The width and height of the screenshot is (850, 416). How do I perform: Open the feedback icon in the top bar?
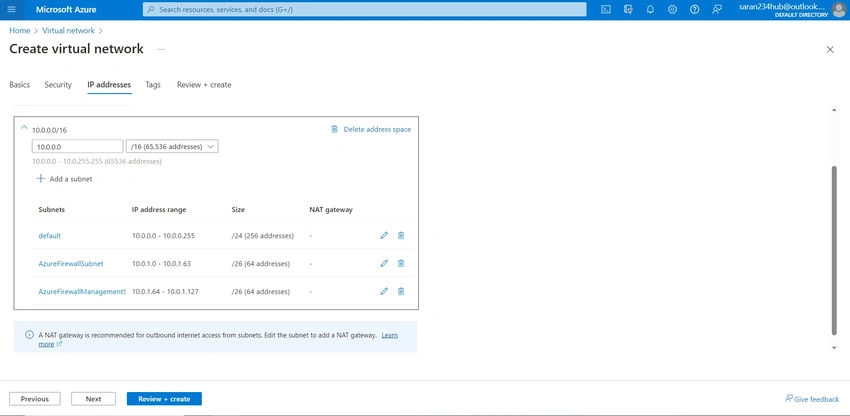[x=717, y=9]
